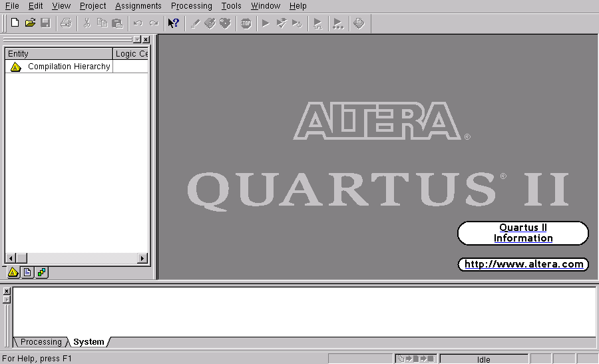Click the messages panel arrow button below close
The height and width of the screenshot is (364, 599).
click(7, 299)
